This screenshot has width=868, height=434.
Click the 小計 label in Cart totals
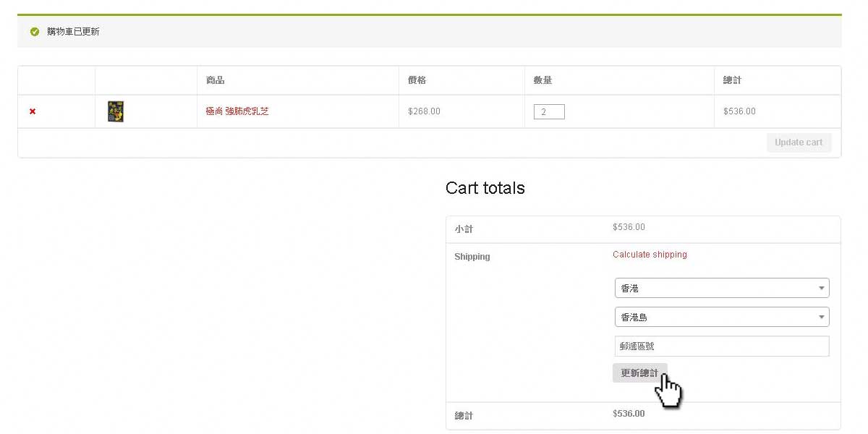[464, 229]
